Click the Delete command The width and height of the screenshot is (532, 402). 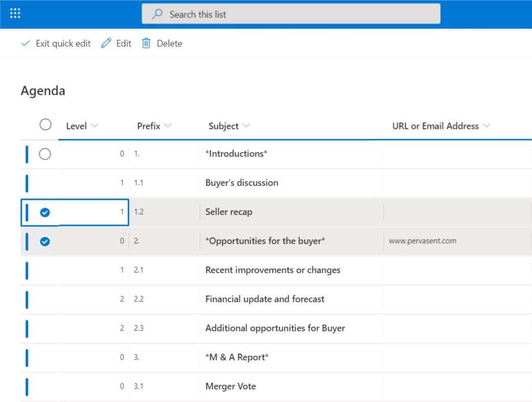point(170,43)
